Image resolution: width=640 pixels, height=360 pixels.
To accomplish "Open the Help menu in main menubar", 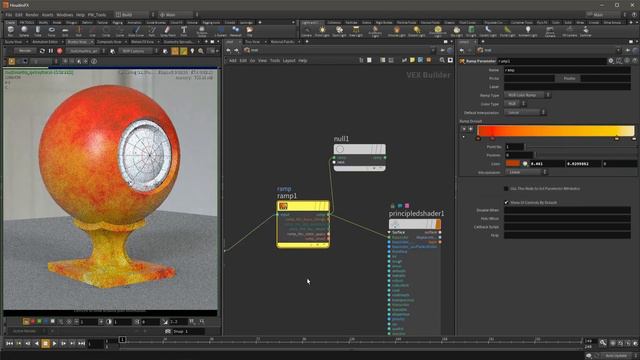I will pyautogui.click(x=80, y=15).
